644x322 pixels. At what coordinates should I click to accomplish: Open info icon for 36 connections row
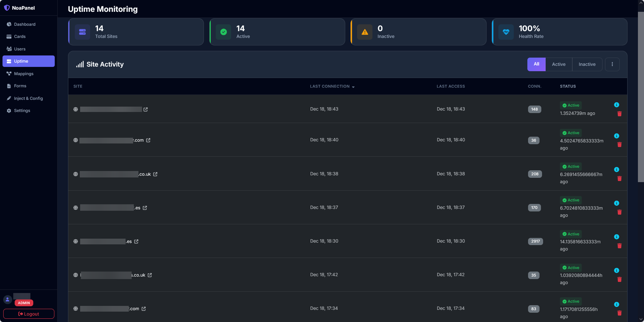click(616, 136)
